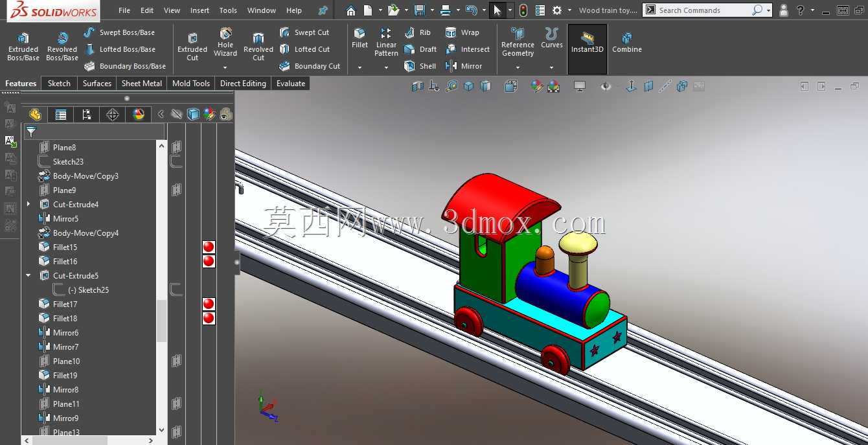Viewport: 868px width, 445px height.
Task: Click the Edit Appearance color icon in viewport toolbar
Action: (537, 86)
